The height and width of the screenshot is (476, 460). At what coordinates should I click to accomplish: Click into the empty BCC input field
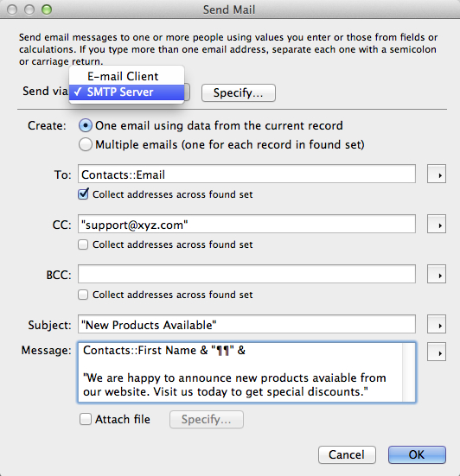coord(246,274)
